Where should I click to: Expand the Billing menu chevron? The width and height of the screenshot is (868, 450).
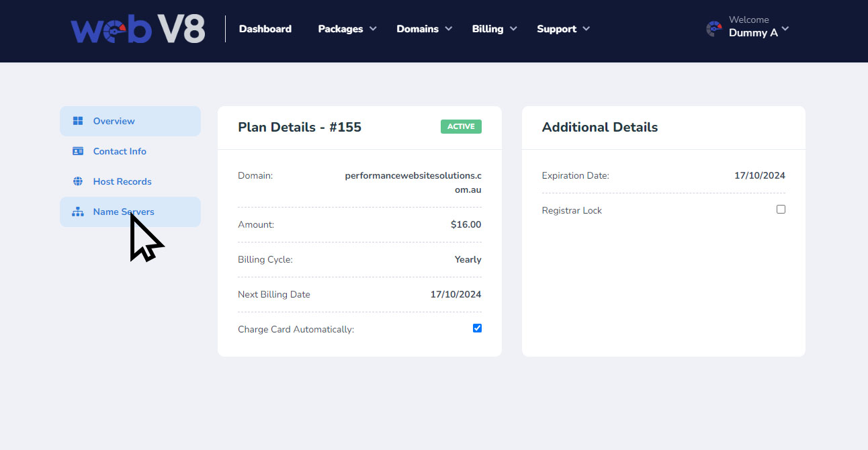[x=513, y=29]
